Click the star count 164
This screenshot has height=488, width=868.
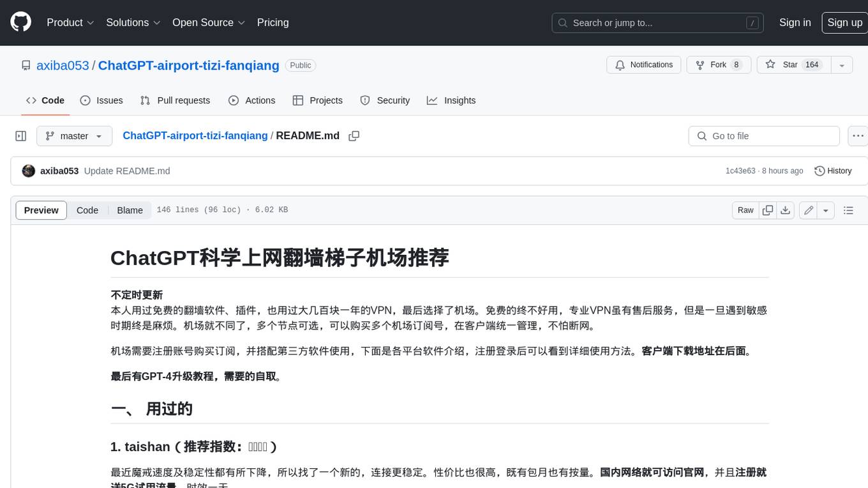[812, 65]
